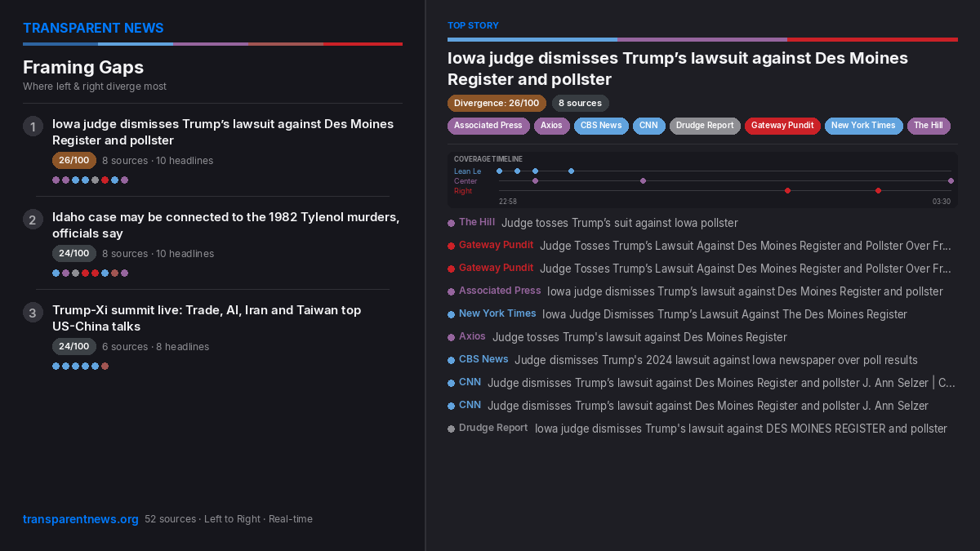980x551 pixels.
Task: Click the 24/100 badge under Trump-Xi story
Action: tap(74, 347)
